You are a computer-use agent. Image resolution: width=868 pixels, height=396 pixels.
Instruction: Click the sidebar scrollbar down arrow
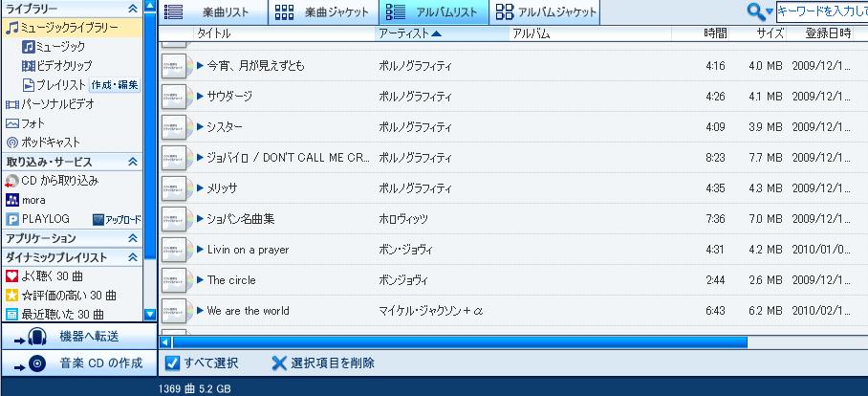[x=150, y=315]
